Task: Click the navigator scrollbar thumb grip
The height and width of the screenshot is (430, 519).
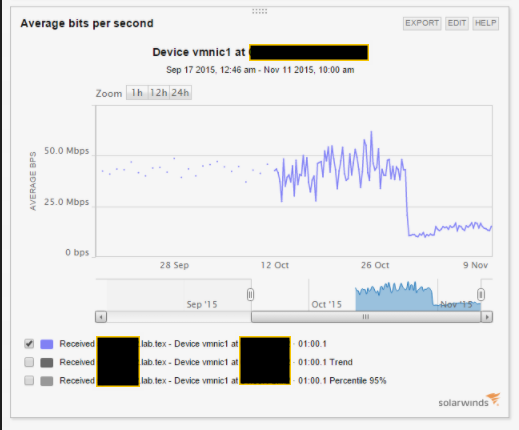Action: (366, 317)
